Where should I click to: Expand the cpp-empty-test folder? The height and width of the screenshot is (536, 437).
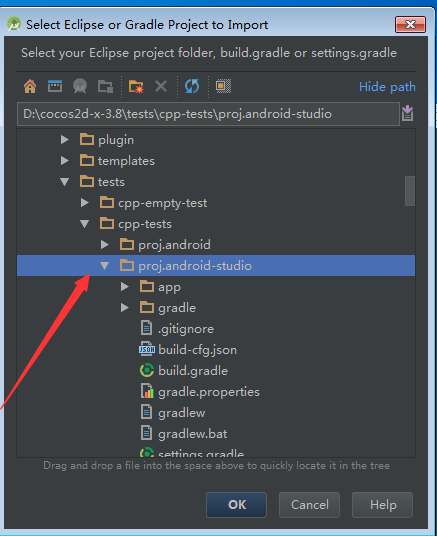click(x=84, y=202)
